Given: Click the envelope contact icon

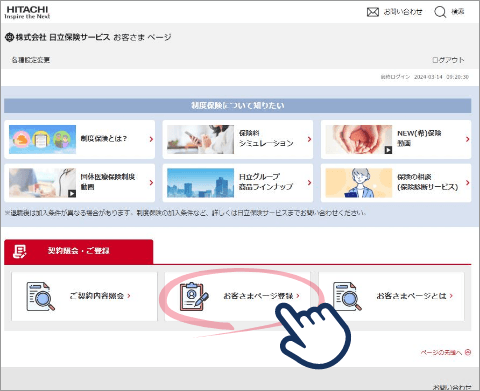Looking at the screenshot, I should coord(373,12).
